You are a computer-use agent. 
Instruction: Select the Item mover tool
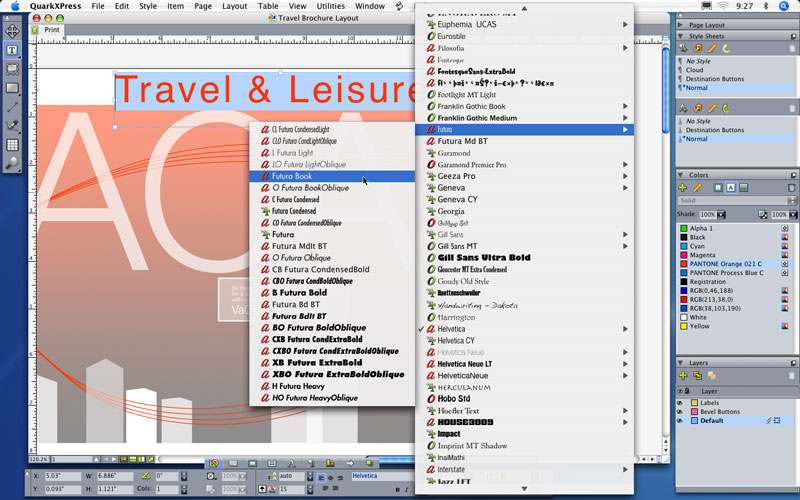(x=12, y=31)
